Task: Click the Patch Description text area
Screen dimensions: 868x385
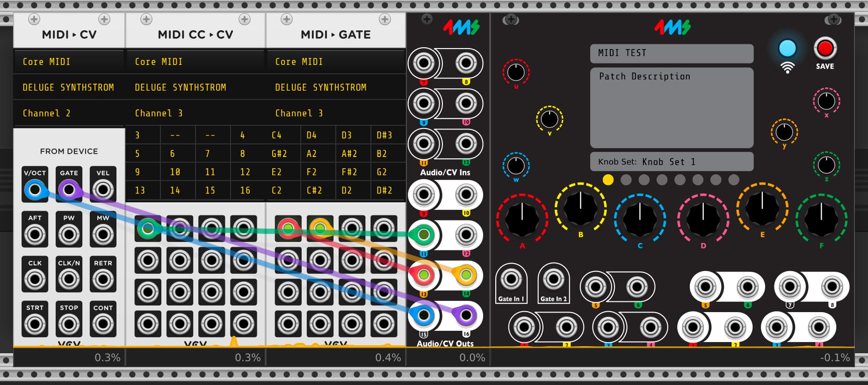Action: 671,108
